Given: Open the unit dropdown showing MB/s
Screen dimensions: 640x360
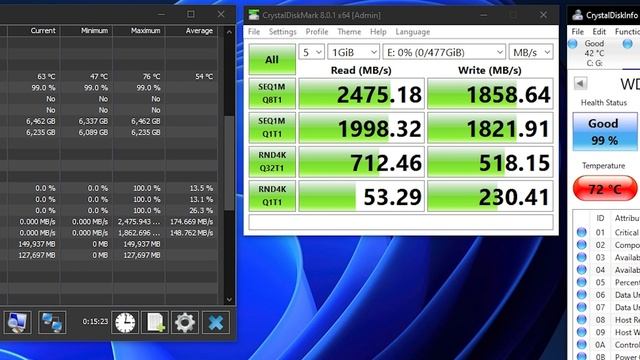Looking at the screenshot, I should (531, 52).
